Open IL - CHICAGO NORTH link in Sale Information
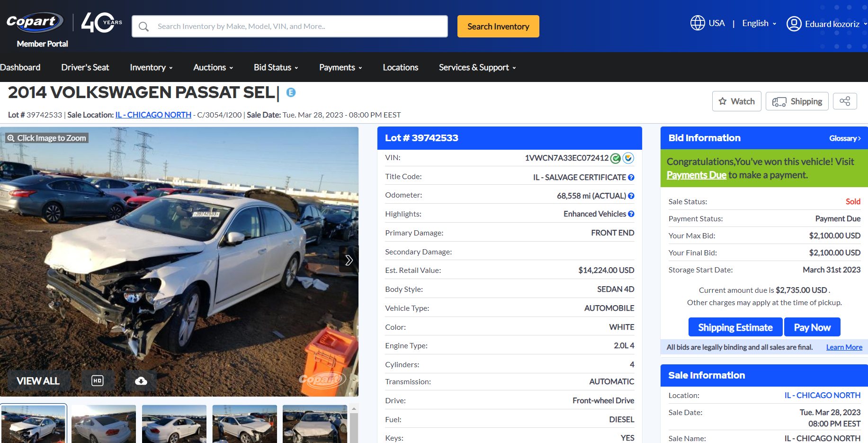868x443 pixels. 823,395
